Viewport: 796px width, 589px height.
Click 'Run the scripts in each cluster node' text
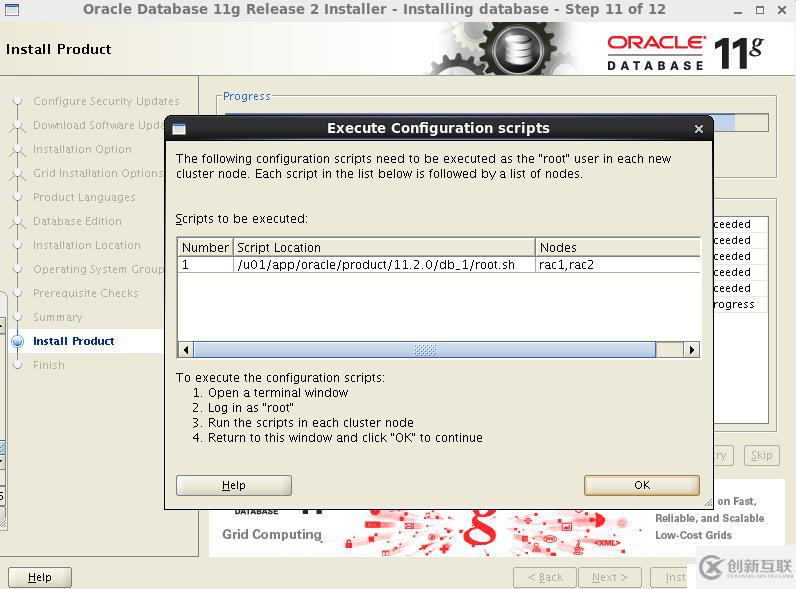[x=311, y=422]
